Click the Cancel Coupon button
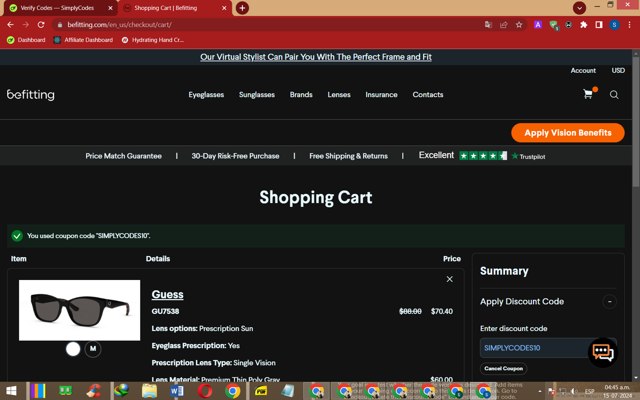The width and height of the screenshot is (640, 400). 504,368
